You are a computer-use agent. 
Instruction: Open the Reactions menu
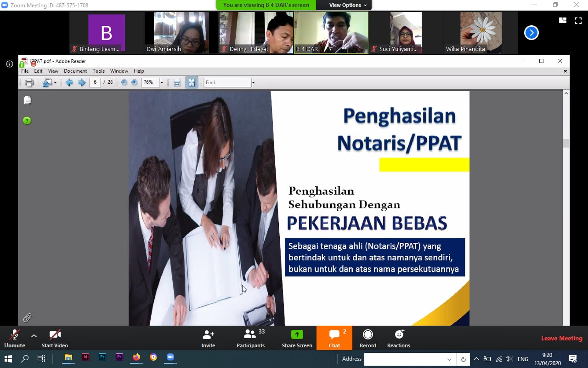(x=398, y=338)
